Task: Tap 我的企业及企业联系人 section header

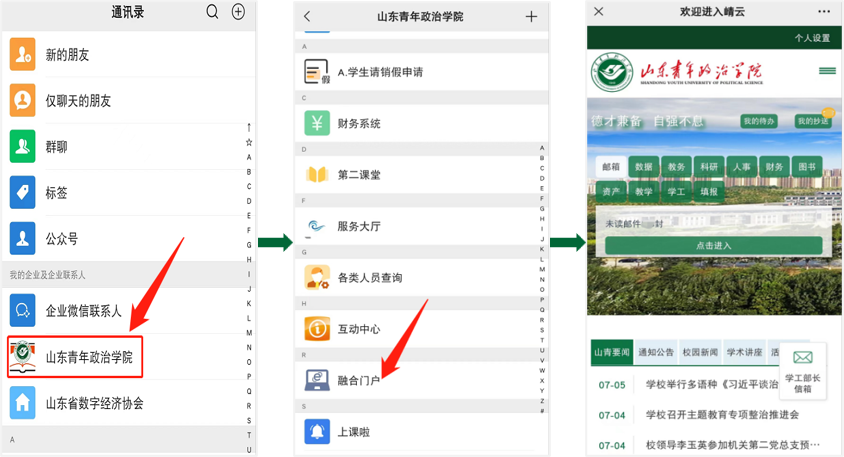Action: point(47,275)
